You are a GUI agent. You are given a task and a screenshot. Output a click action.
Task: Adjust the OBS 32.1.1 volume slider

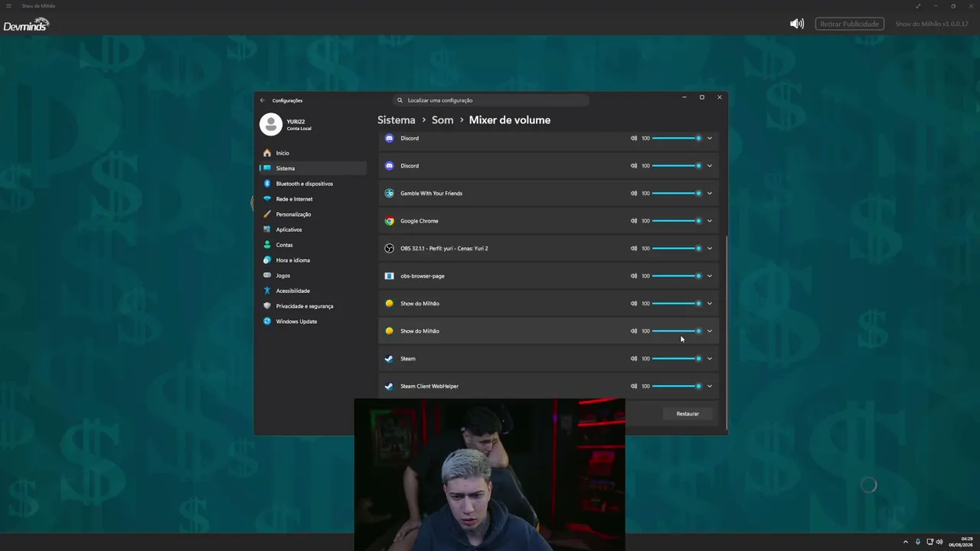[x=676, y=249]
